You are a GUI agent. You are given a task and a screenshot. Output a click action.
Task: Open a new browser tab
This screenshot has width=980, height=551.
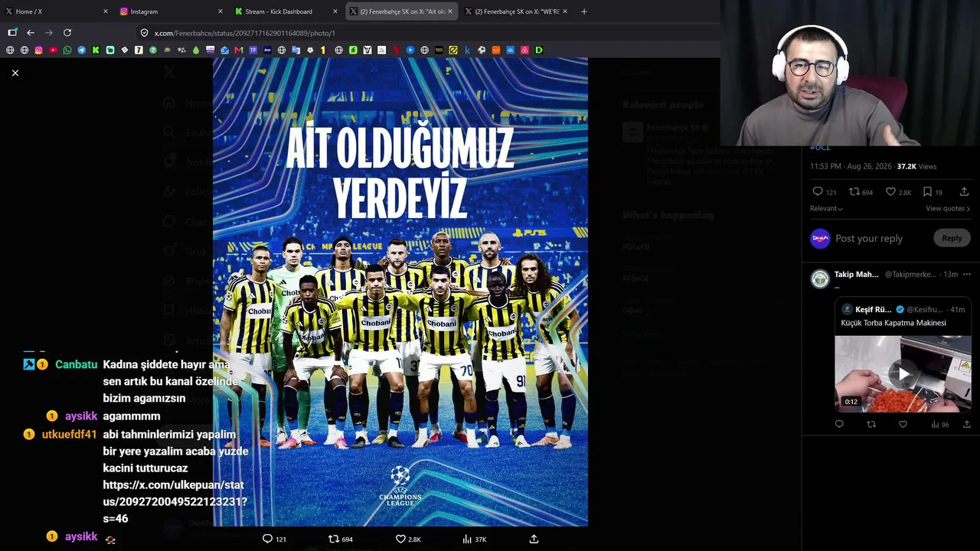click(x=584, y=11)
